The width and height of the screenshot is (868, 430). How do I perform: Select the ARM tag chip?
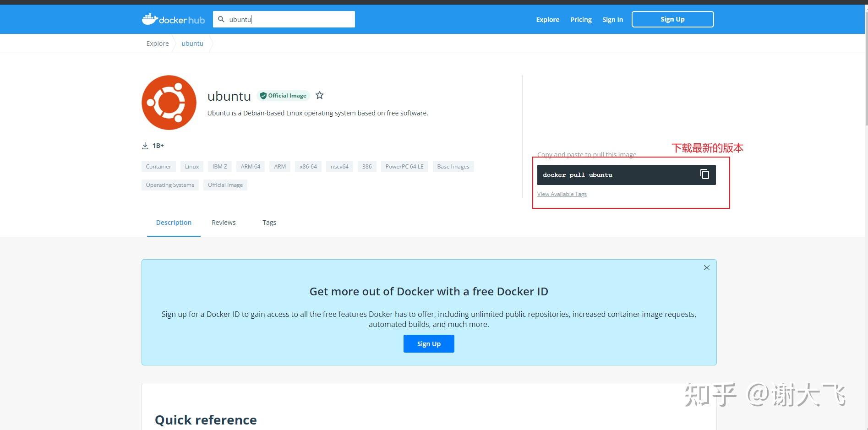pyautogui.click(x=280, y=167)
